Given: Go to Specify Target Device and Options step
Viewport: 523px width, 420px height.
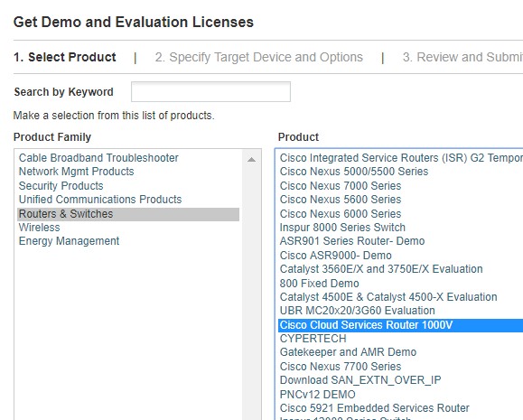Looking at the screenshot, I should pyautogui.click(x=259, y=57).
